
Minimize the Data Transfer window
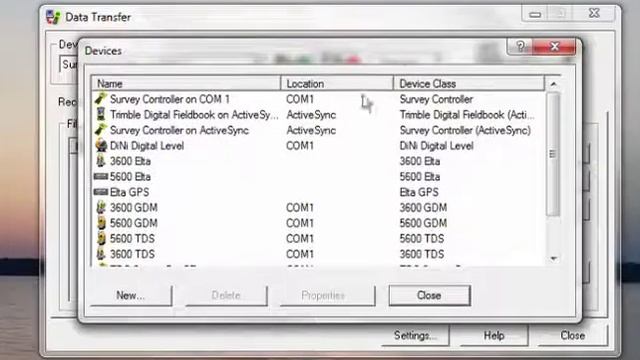pyautogui.click(x=535, y=15)
